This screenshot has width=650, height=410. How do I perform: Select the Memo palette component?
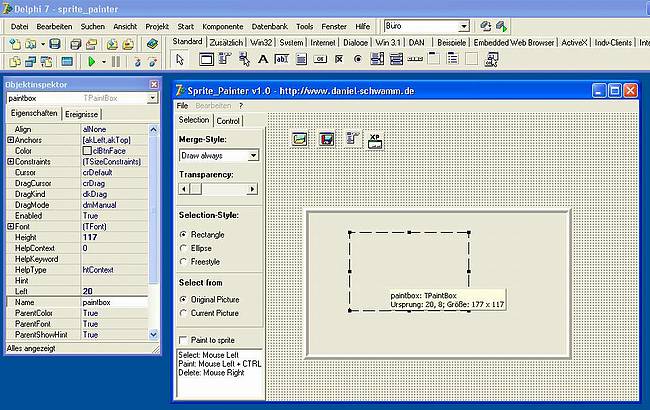point(301,59)
